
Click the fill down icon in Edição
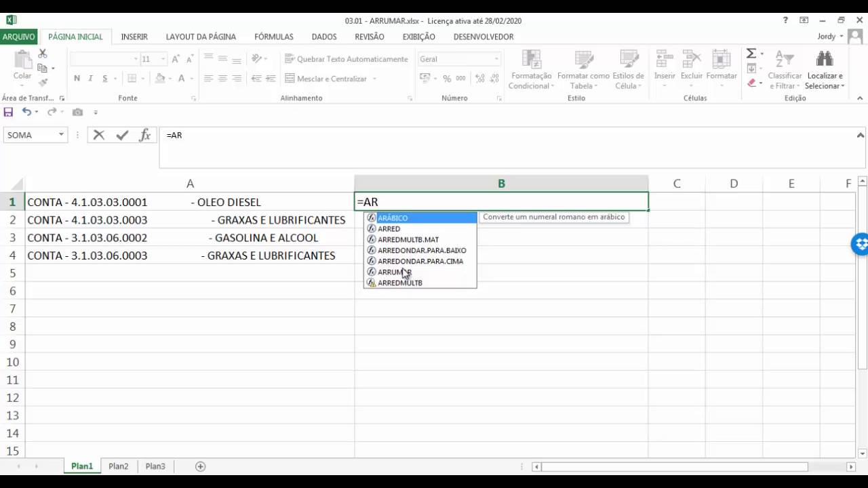point(751,68)
